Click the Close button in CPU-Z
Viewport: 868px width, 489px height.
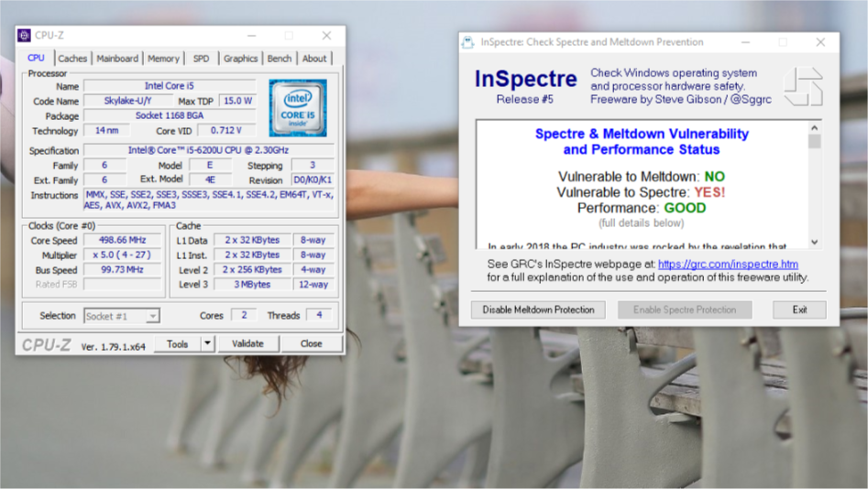311,343
